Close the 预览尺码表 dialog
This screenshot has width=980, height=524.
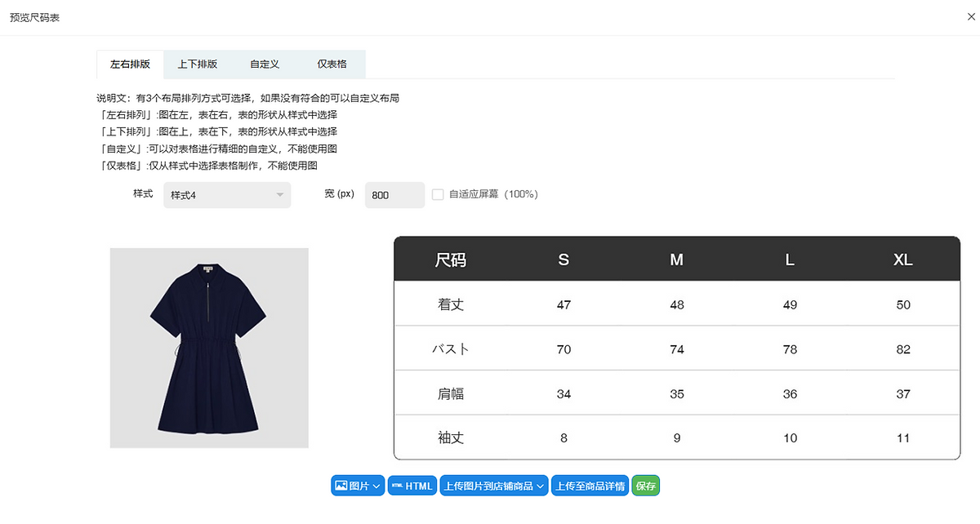(x=971, y=17)
